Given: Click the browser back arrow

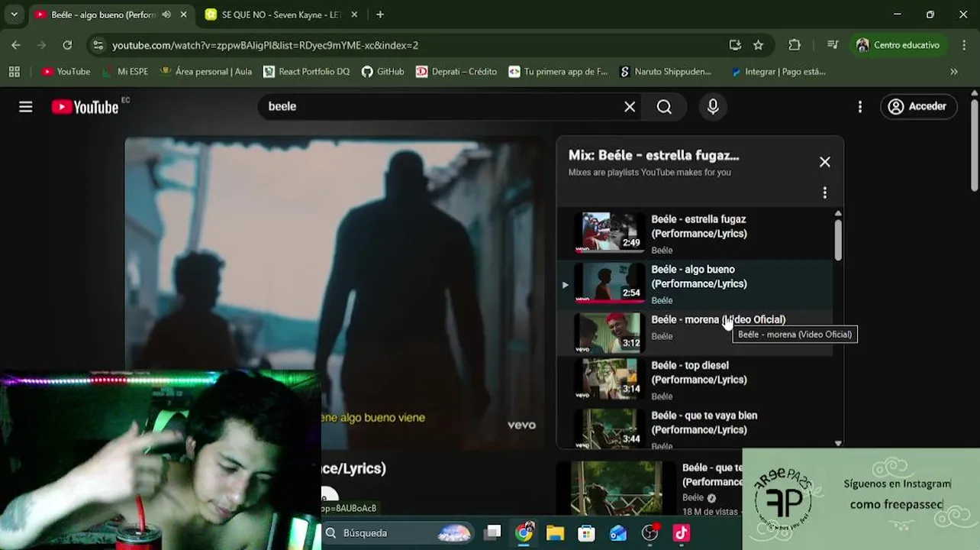Looking at the screenshot, I should (16, 45).
